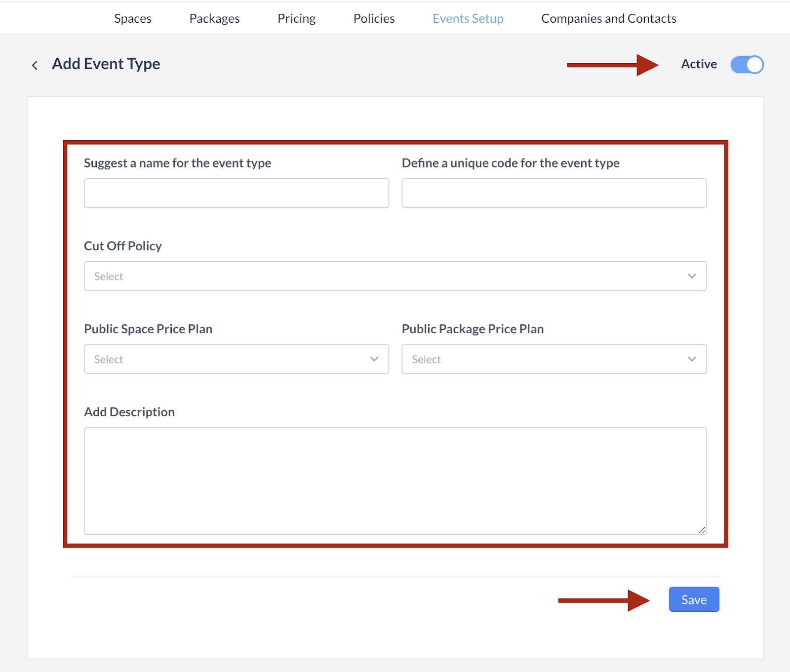
Task: Focus the event type name field
Action: point(236,193)
